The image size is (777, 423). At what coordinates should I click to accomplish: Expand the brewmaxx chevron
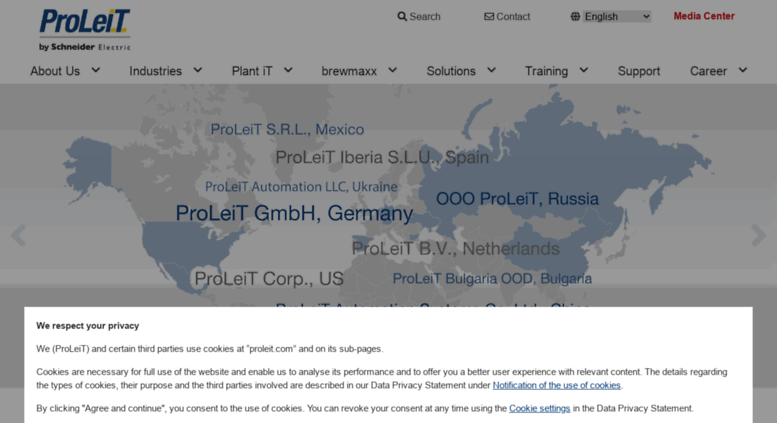click(392, 70)
